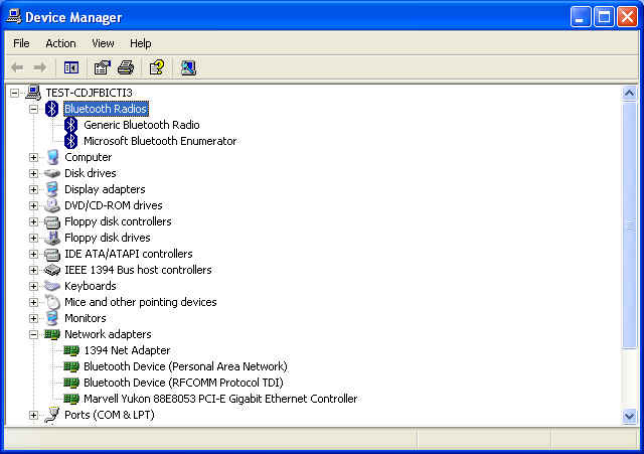Select the Microsoft Bluetooth Enumerator entry
The width and height of the screenshot is (644, 454).
tap(160, 141)
